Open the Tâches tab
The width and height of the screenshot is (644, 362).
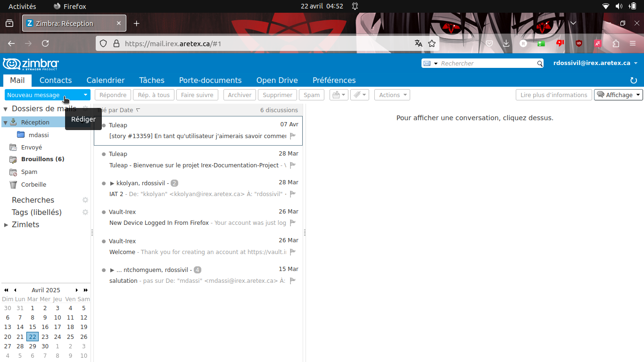pos(152,80)
